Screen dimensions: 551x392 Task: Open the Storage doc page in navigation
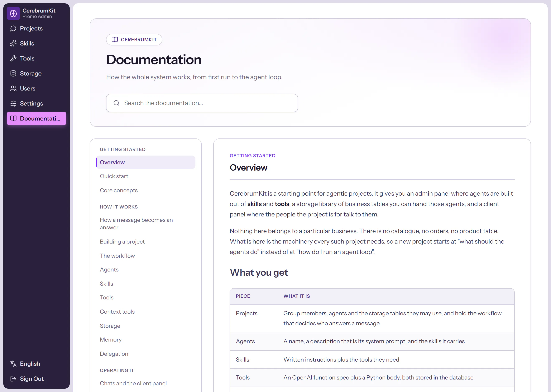[x=146, y=326]
